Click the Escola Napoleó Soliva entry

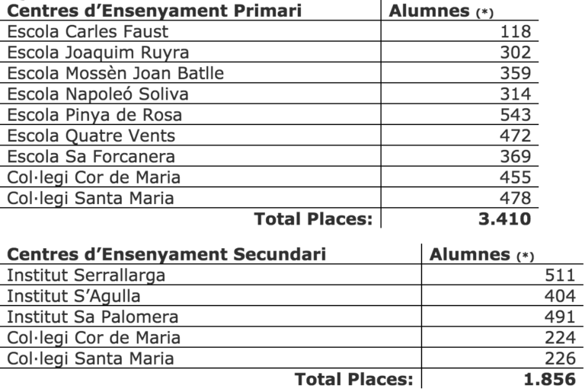pyautogui.click(x=97, y=94)
